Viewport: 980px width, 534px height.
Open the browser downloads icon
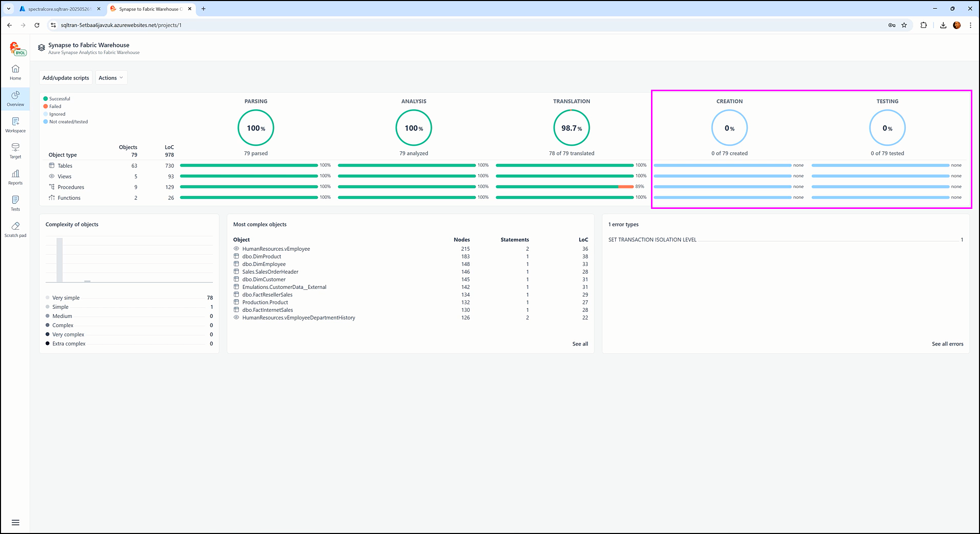point(943,25)
